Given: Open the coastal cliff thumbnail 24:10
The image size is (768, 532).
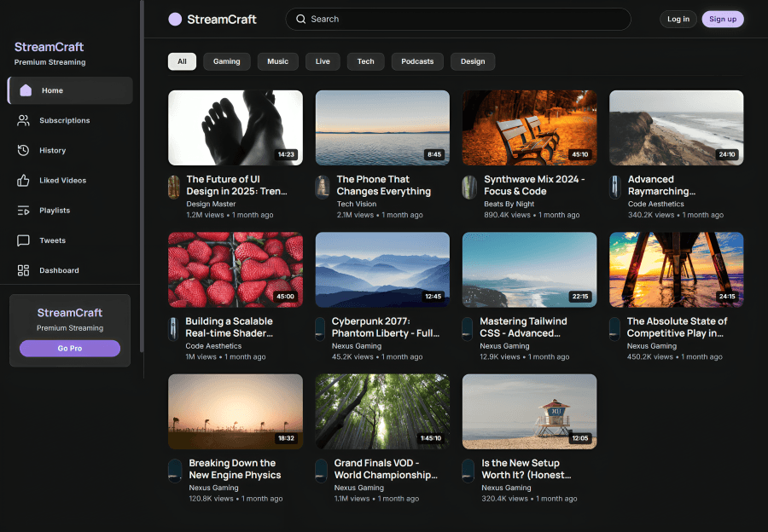Looking at the screenshot, I should 677,128.
